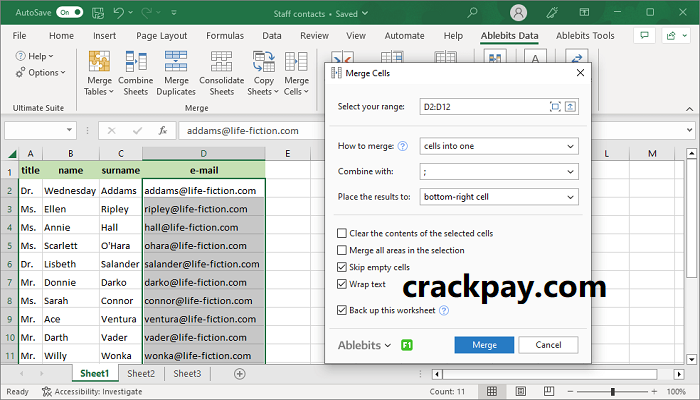This screenshot has height=400, width=700.
Task: Click Accessibility: Investigate in status bar
Action: coord(92,392)
